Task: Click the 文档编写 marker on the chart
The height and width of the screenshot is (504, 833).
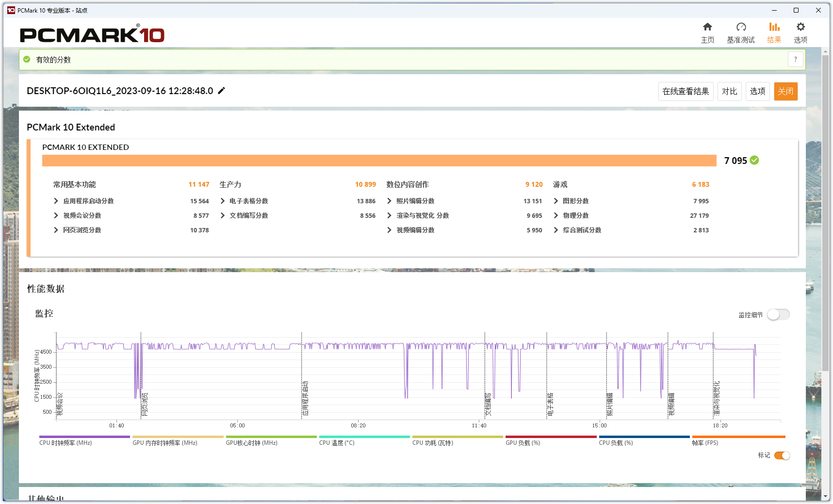Action: click(x=488, y=404)
